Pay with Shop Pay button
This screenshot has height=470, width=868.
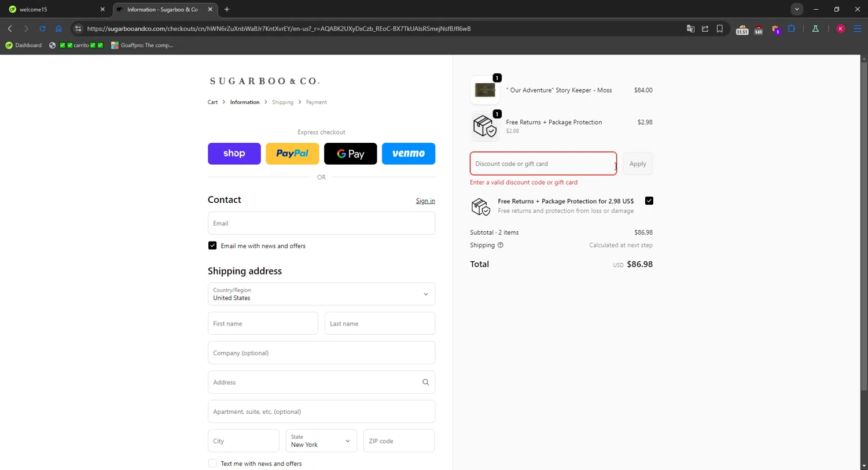pyautogui.click(x=234, y=154)
